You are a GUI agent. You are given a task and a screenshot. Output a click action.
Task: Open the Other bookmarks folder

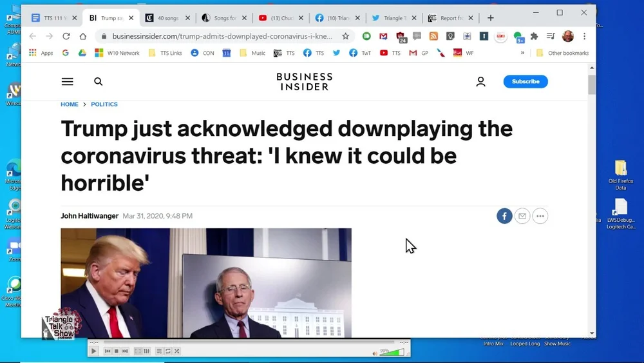pos(562,53)
